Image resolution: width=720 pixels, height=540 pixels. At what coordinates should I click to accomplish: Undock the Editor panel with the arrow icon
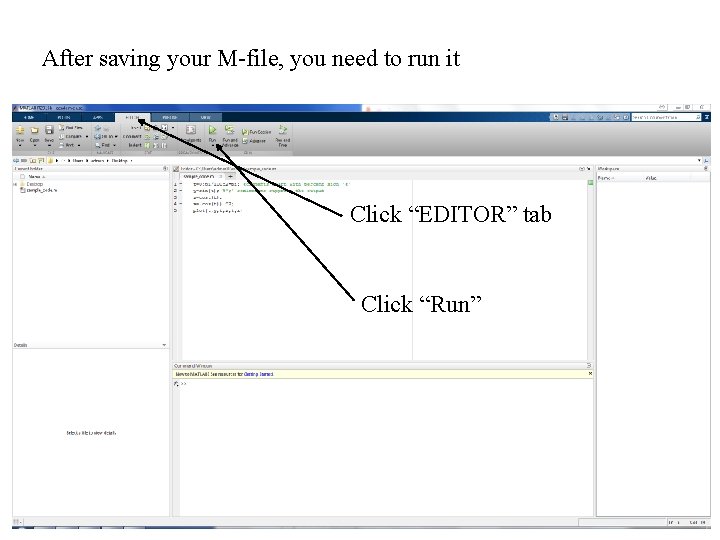point(588,169)
